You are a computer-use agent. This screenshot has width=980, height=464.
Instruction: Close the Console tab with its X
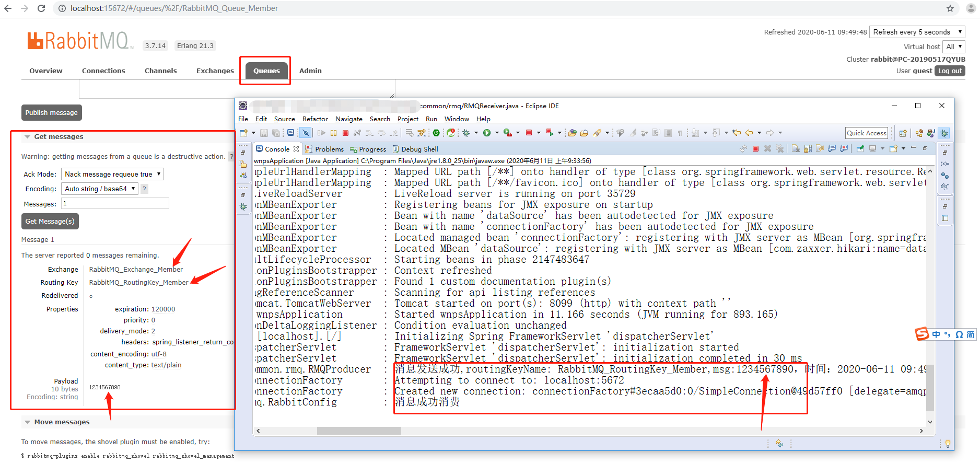(x=296, y=149)
